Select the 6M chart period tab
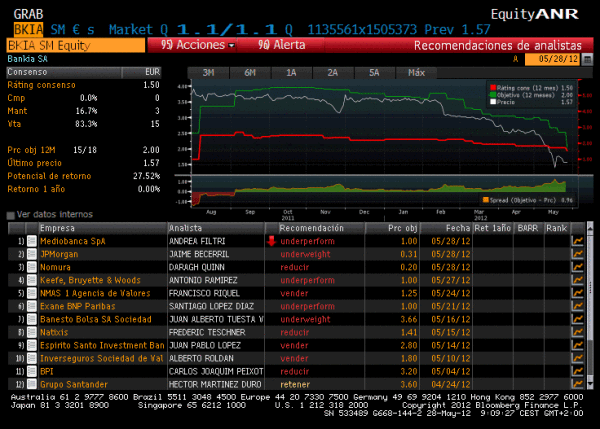 click(250, 72)
